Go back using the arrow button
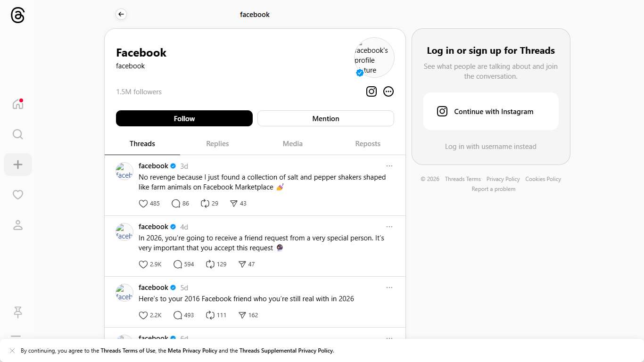 click(x=121, y=15)
